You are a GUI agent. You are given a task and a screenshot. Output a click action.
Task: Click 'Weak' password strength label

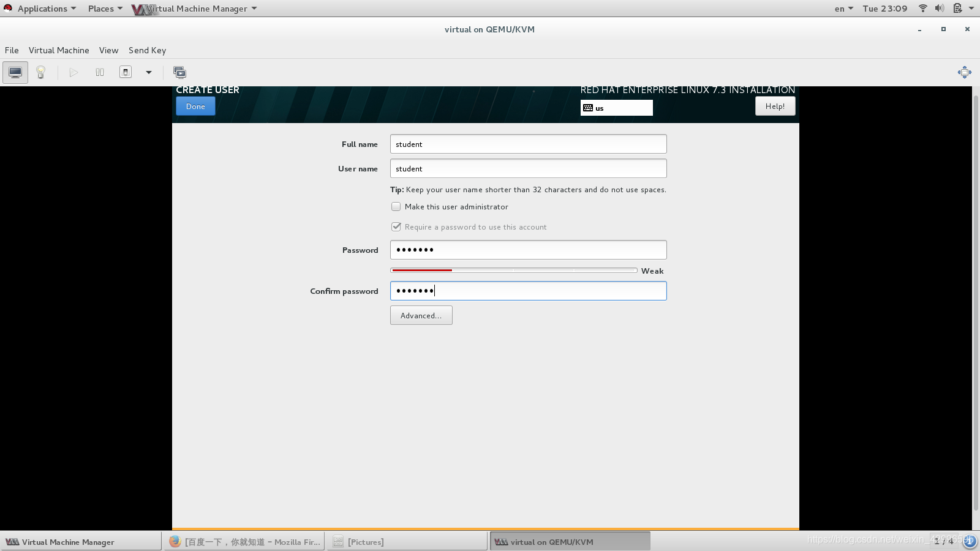tap(652, 271)
